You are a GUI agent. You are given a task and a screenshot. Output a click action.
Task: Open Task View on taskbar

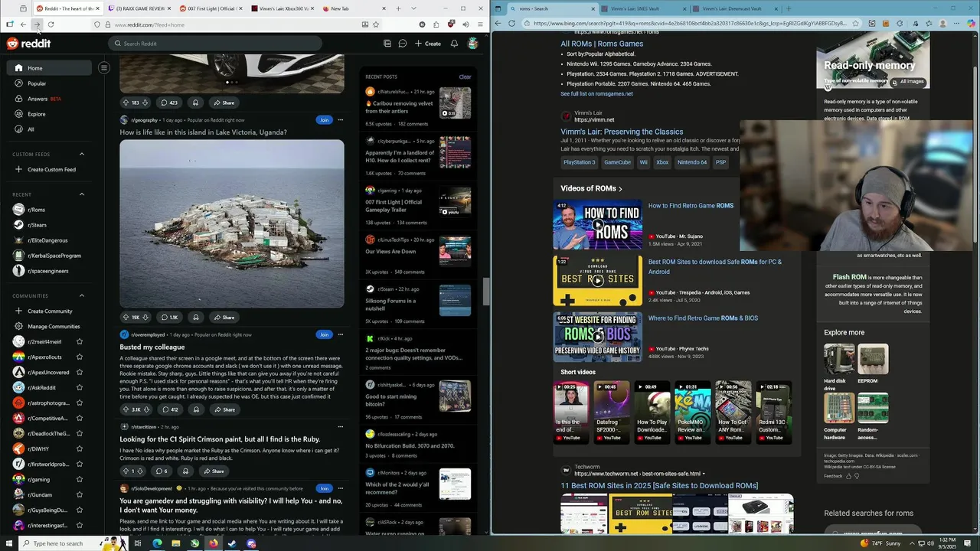pos(138,543)
